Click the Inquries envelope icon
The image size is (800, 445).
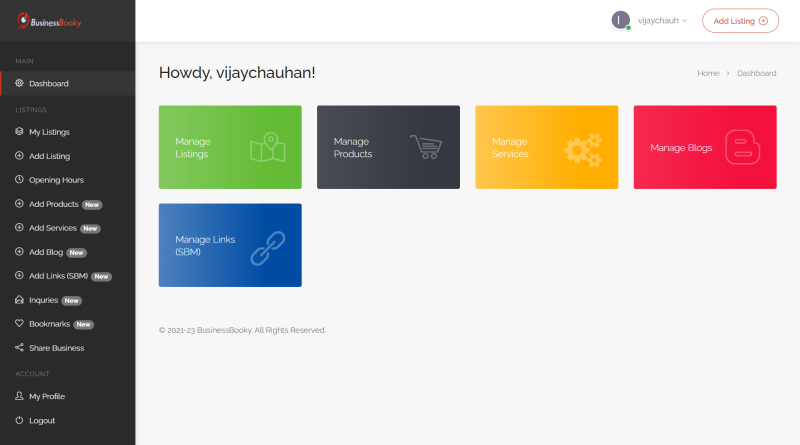pyautogui.click(x=19, y=300)
